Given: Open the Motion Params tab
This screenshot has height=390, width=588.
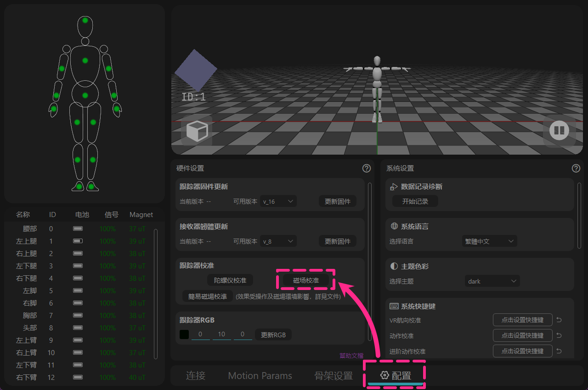Looking at the screenshot, I should tap(260, 376).
